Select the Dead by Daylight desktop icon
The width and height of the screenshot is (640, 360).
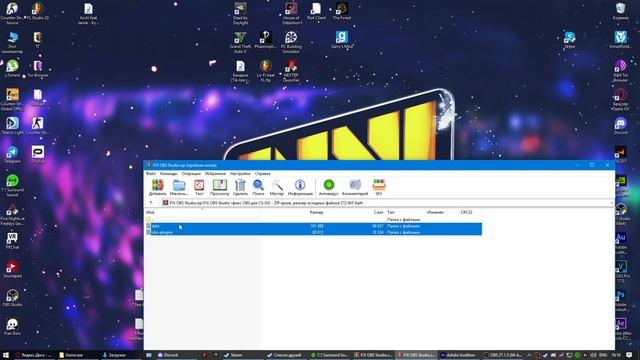pos(240,13)
